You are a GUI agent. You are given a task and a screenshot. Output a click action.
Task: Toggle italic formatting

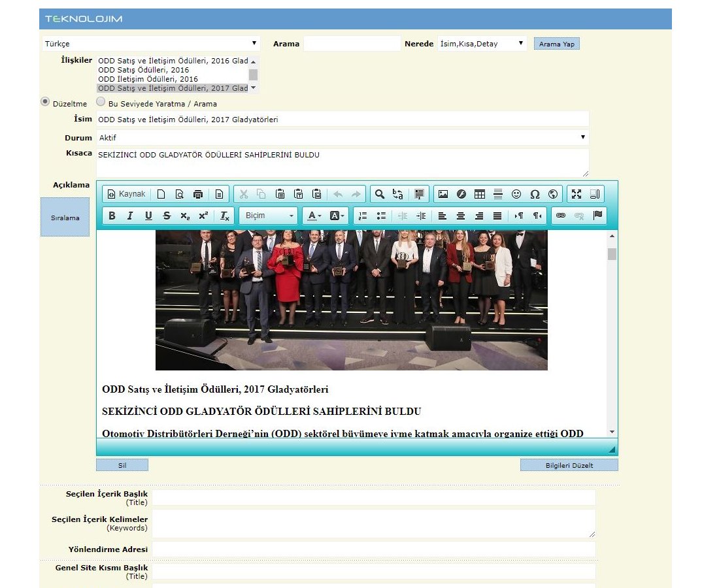pos(130,216)
